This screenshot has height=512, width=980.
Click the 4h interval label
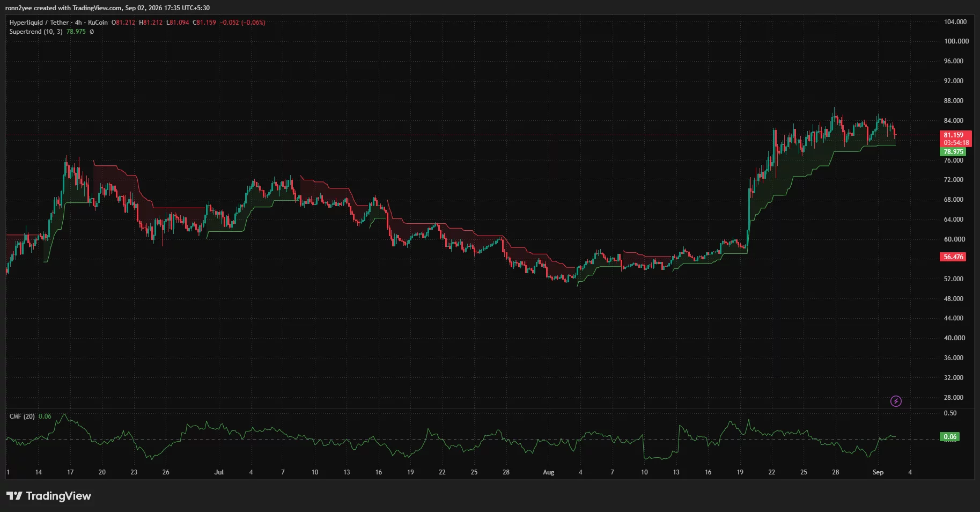[78, 23]
